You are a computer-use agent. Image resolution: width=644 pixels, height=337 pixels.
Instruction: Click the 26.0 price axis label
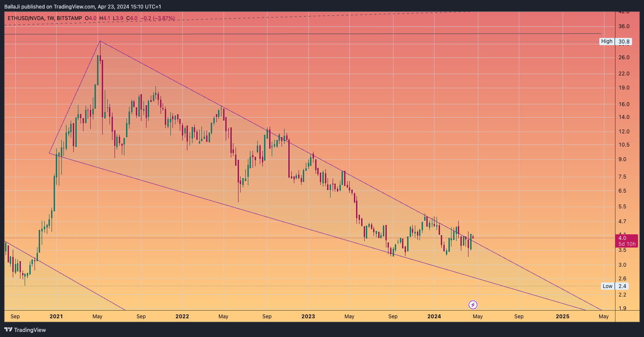[624, 58]
